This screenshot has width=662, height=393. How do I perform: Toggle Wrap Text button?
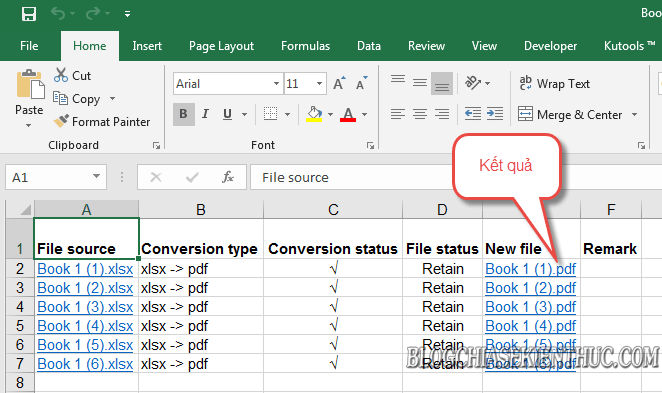point(555,84)
